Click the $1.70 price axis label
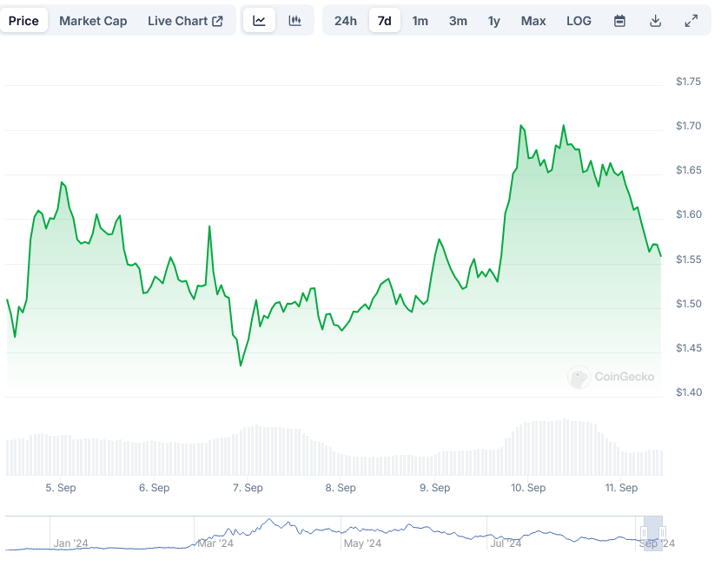This screenshot has width=728, height=566. [689, 126]
